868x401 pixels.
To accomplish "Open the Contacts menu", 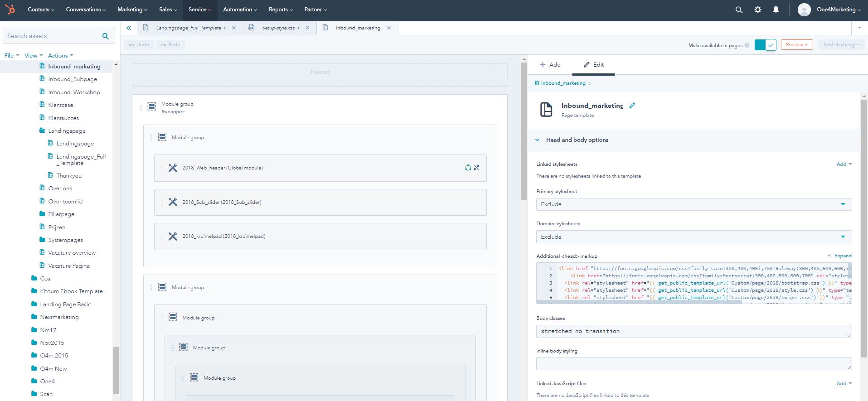I will click(41, 10).
